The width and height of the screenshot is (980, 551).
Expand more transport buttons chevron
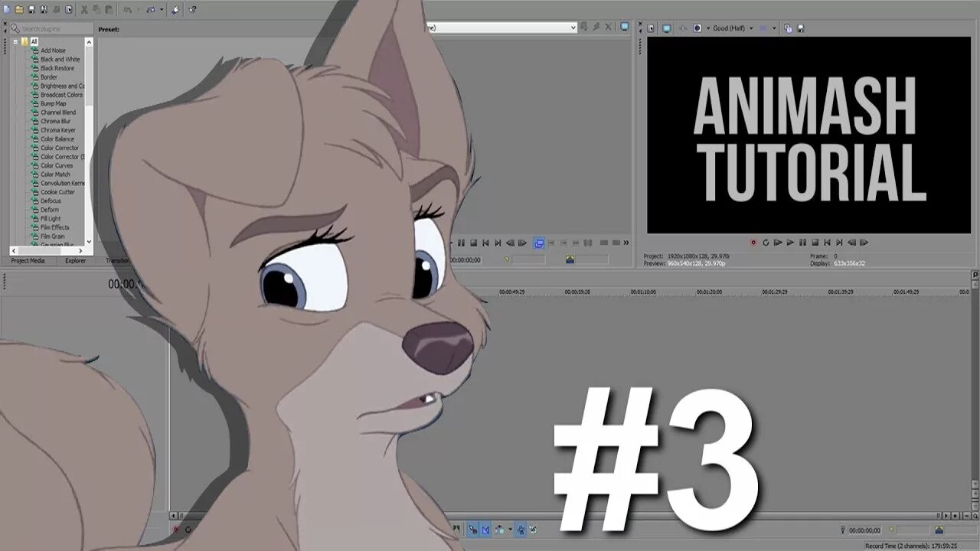626,243
